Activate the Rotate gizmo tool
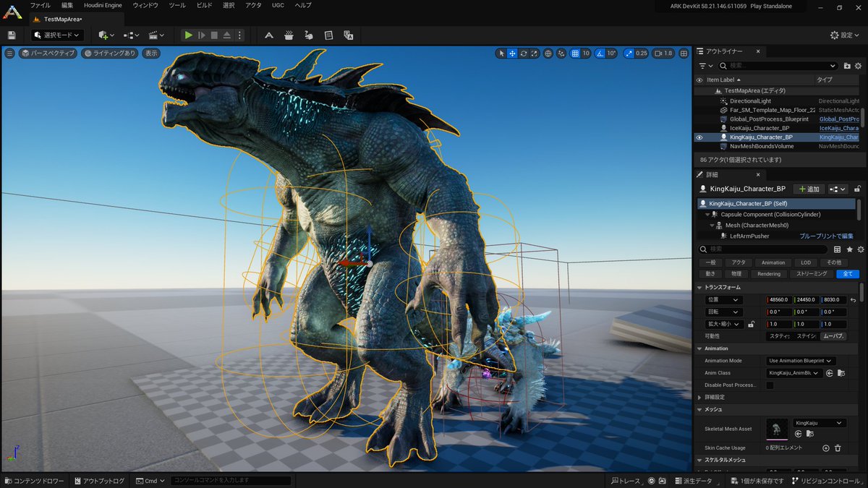The width and height of the screenshot is (868, 488). point(523,53)
